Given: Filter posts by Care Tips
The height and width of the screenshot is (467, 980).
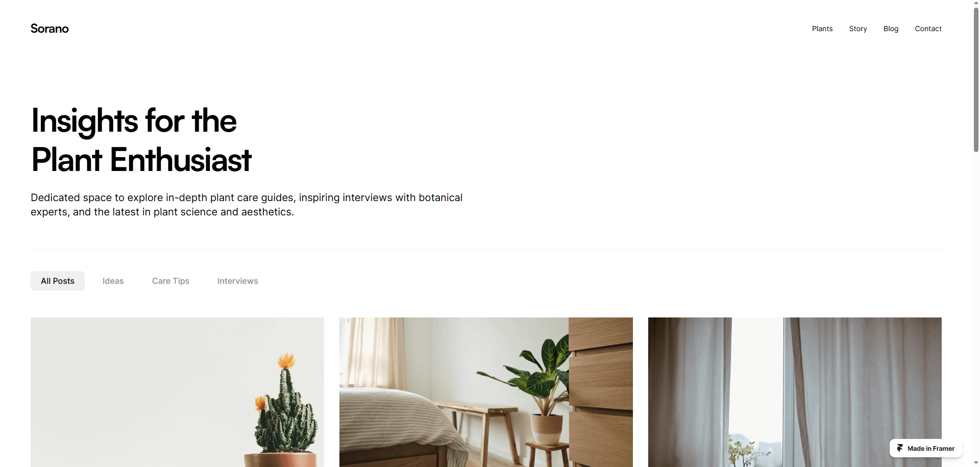Looking at the screenshot, I should (x=170, y=281).
